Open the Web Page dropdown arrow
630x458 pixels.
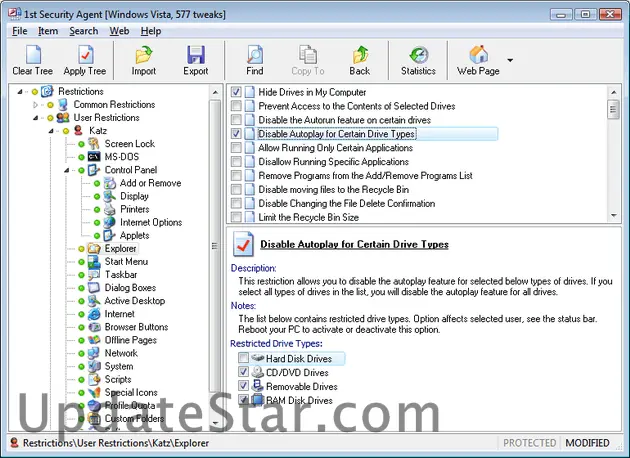pos(510,60)
